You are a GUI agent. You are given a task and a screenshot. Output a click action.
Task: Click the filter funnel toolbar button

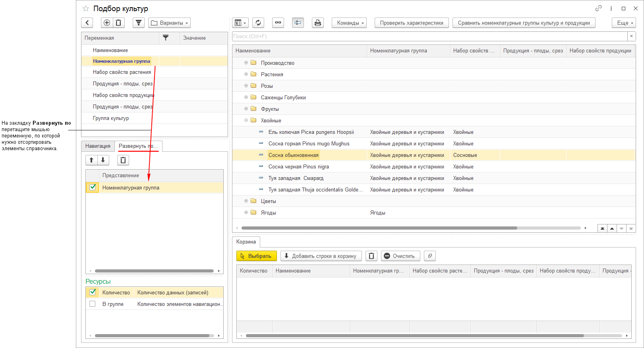point(139,23)
